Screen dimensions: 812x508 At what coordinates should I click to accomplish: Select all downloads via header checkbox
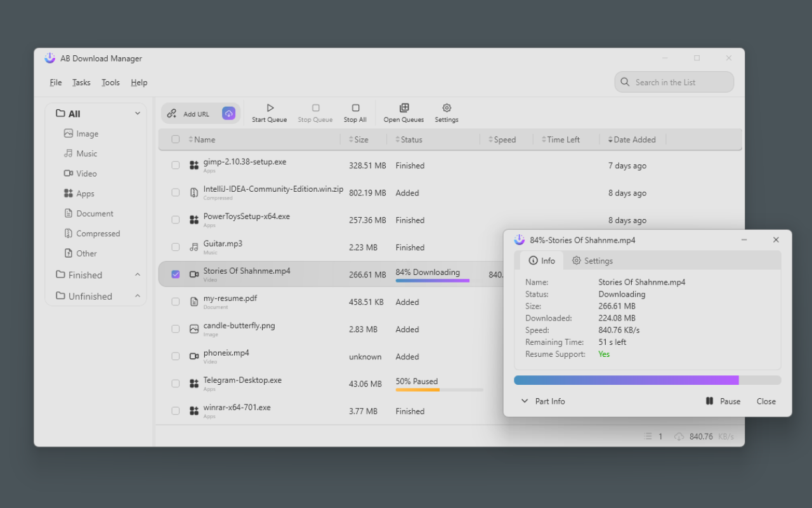pos(175,139)
